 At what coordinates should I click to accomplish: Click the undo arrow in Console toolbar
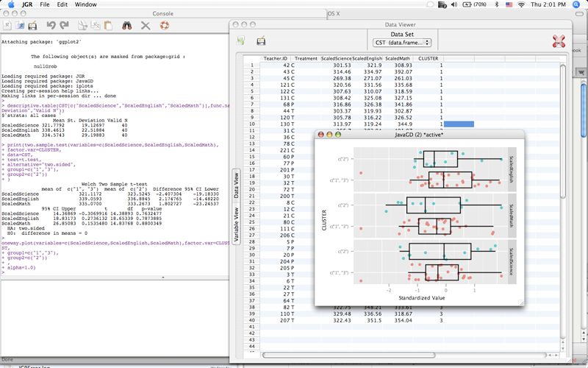click(51, 26)
